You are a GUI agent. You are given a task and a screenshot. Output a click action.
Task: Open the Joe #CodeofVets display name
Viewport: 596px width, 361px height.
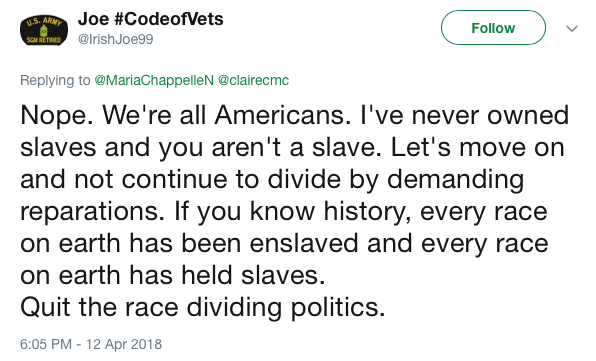(x=151, y=19)
